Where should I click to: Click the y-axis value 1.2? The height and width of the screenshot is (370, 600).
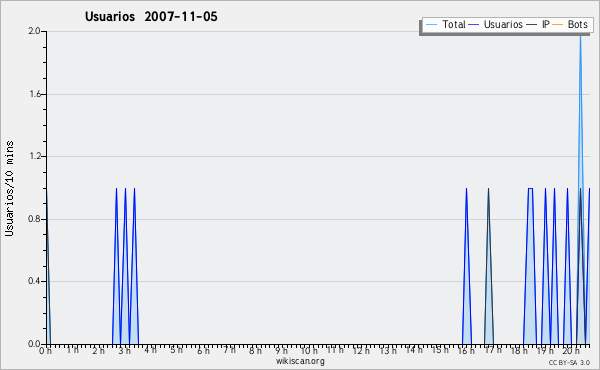34,156
